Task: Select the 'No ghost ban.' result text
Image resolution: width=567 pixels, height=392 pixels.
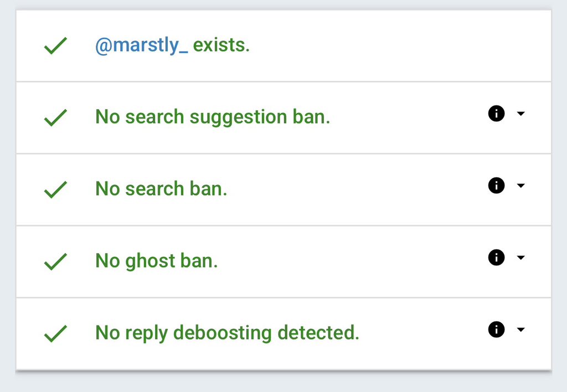Action: pyautogui.click(x=157, y=261)
